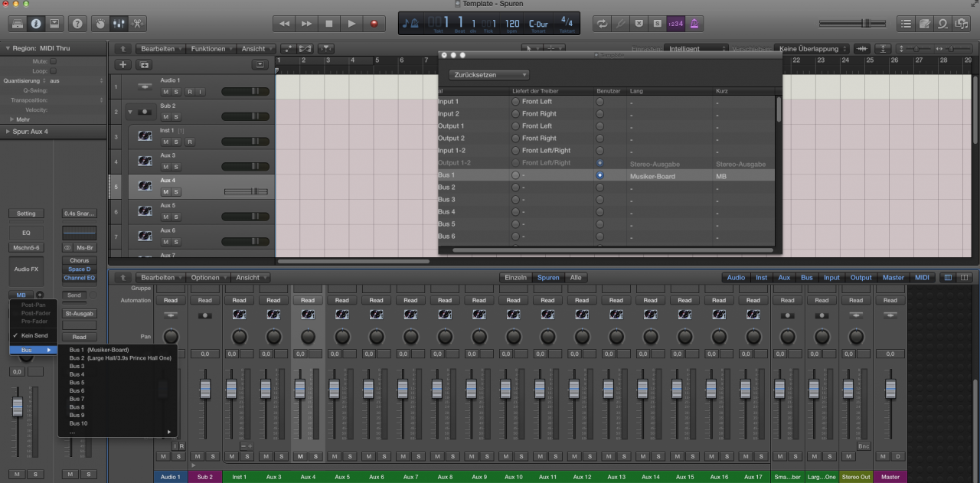This screenshot has width=980, height=483.
Task: Click the Audio FX slot in inspector
Action: [x=26, y=269]
